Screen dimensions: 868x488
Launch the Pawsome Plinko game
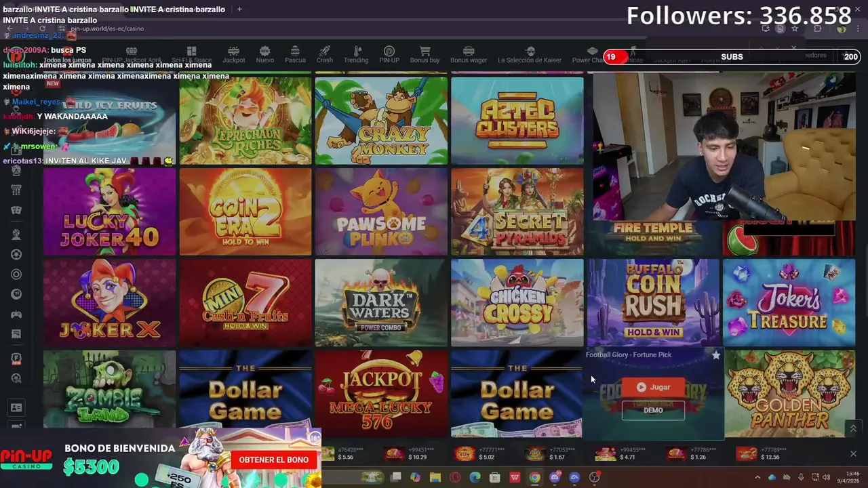tap(381, 211)
